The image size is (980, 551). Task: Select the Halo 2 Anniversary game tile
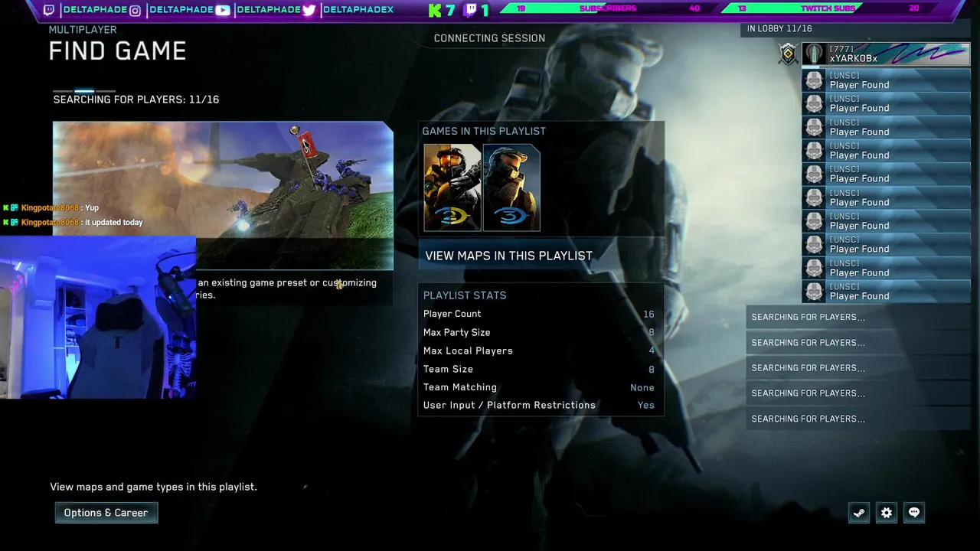(452, 187)
